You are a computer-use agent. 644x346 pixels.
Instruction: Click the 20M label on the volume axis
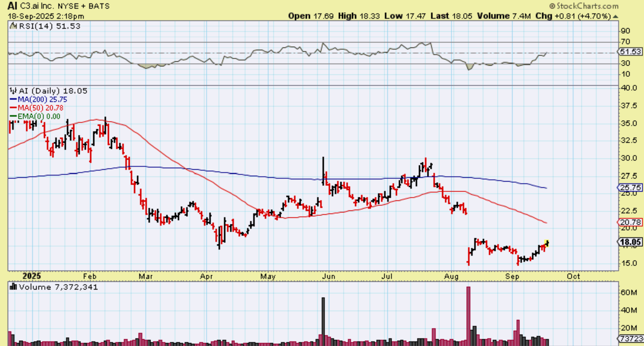[629, 328]
